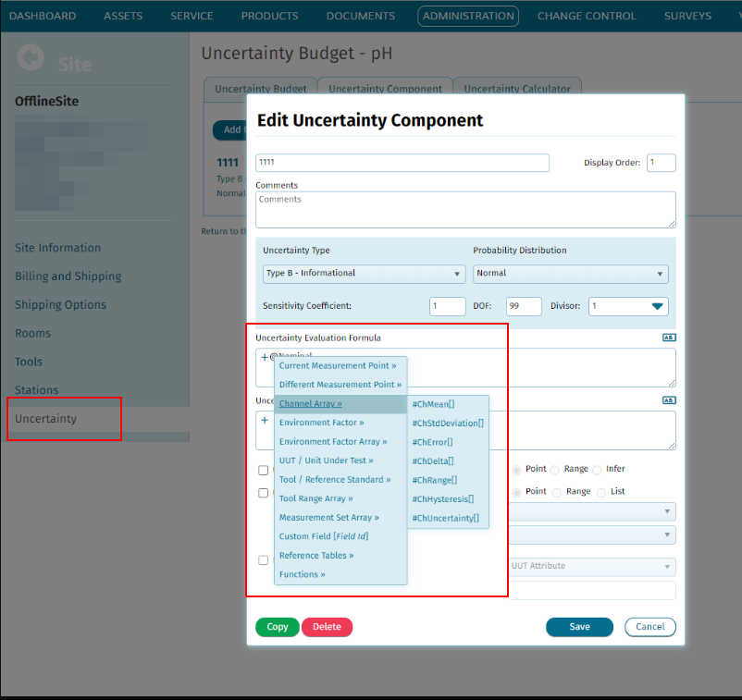Open Shipping Options in sidebar
This screenshot has height=700, width=742.
click(x=60, y=304)
